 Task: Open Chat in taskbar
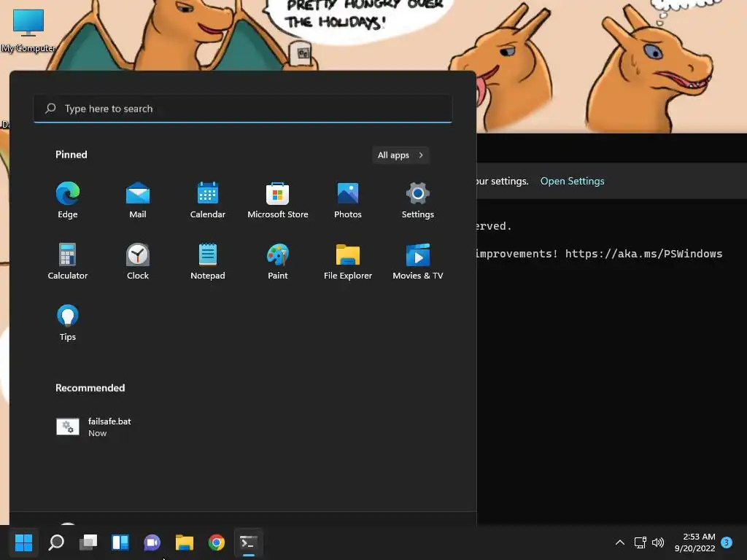pos(152,542)
